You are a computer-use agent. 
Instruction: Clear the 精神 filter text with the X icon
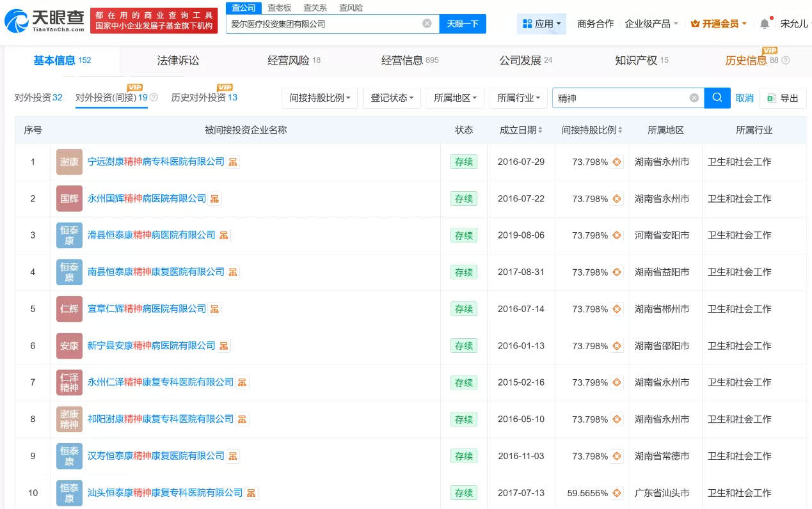pyautogui.click(x=694, y=98)
